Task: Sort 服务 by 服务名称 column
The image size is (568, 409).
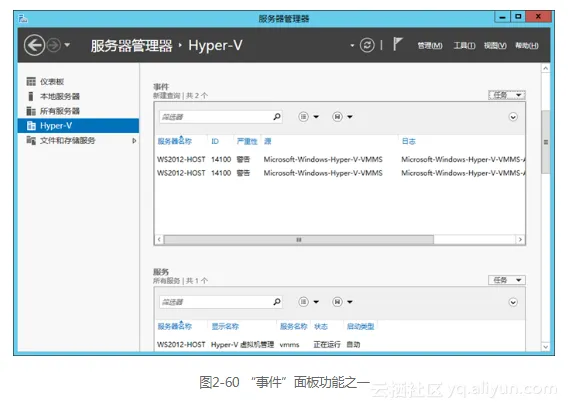Action: click(x=293, y=326)
